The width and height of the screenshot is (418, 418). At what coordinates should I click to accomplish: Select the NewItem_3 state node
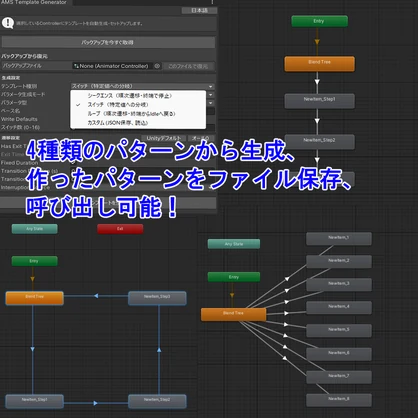339,285
